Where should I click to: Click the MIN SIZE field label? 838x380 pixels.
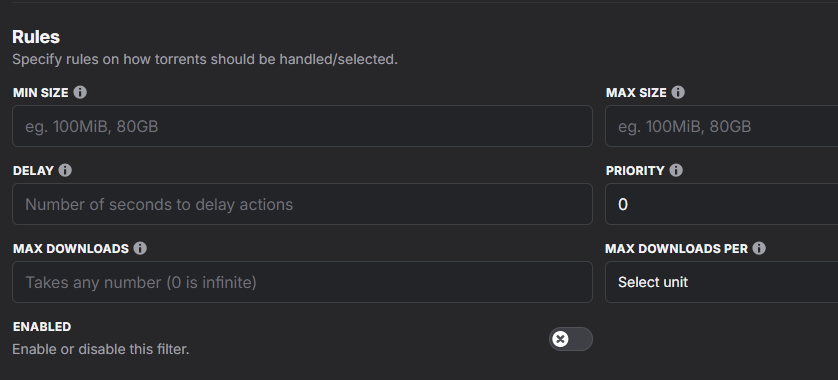41,93
